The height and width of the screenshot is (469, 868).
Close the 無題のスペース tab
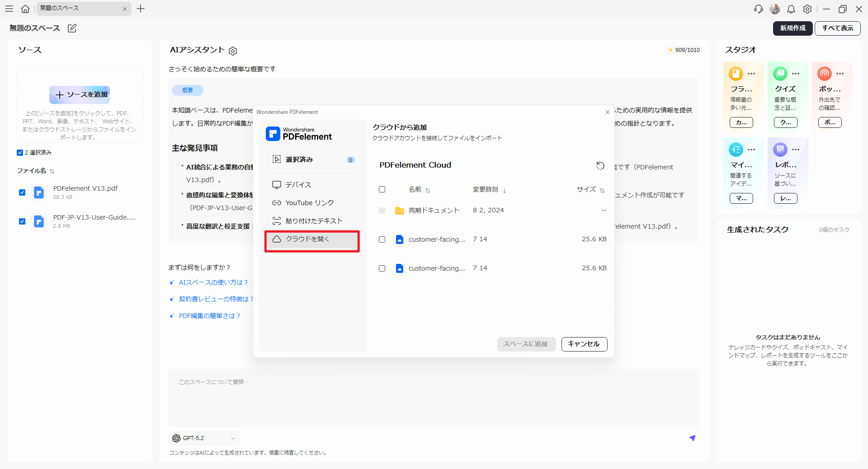pos(125,9)
